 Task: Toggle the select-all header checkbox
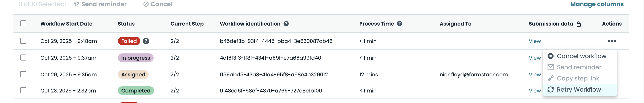click(x=23, y=24)
